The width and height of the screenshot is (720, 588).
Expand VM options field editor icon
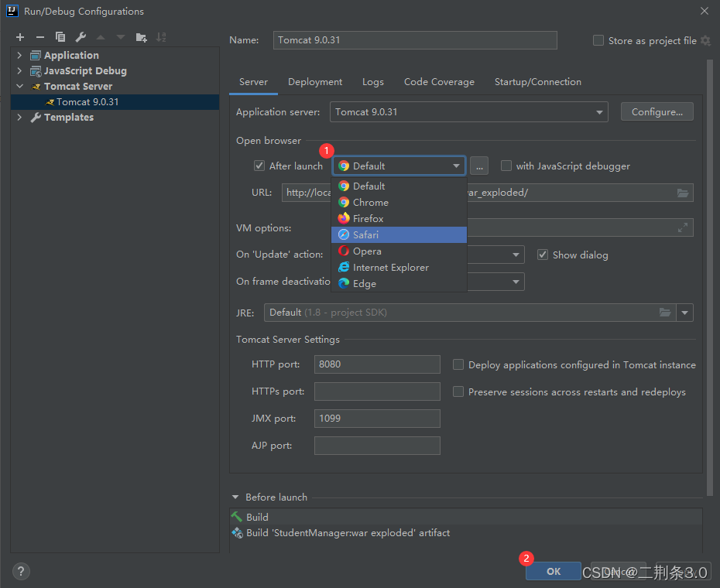(683, 227)
